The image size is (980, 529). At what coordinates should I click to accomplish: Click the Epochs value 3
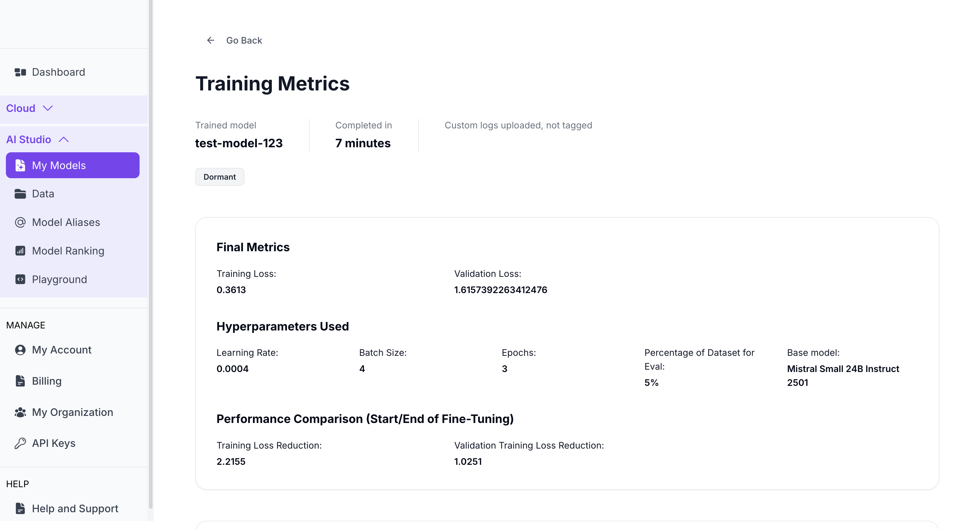pyautogui.click(x=504, y=369)
